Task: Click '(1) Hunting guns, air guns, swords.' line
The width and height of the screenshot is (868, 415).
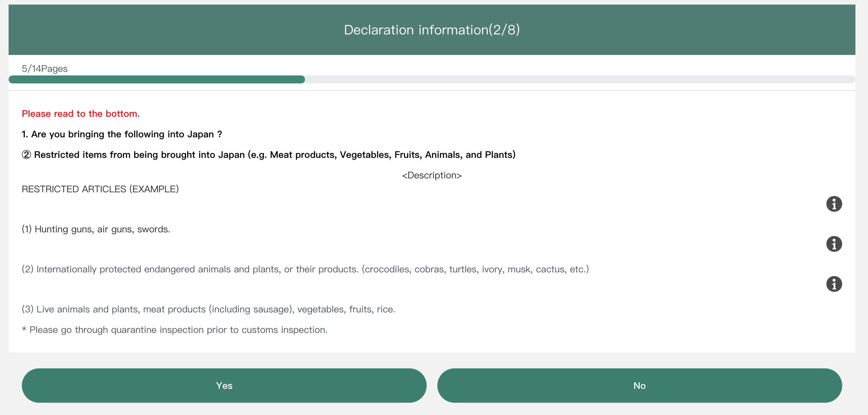Action: (96, 229)
